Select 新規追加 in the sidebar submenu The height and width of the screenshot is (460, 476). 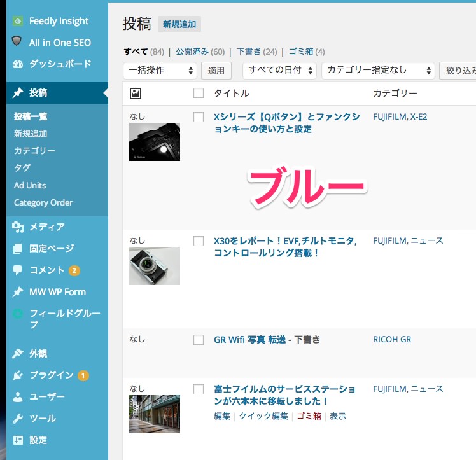(x=31, y=134)
